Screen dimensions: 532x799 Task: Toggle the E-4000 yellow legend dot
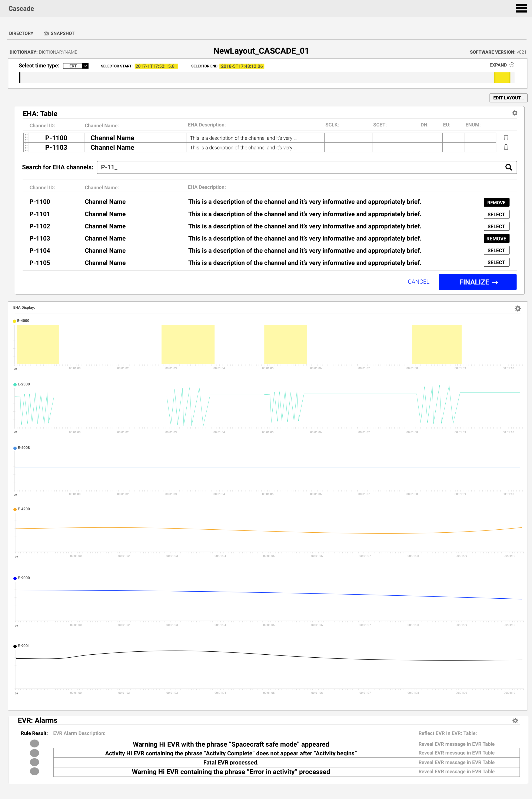14,321
